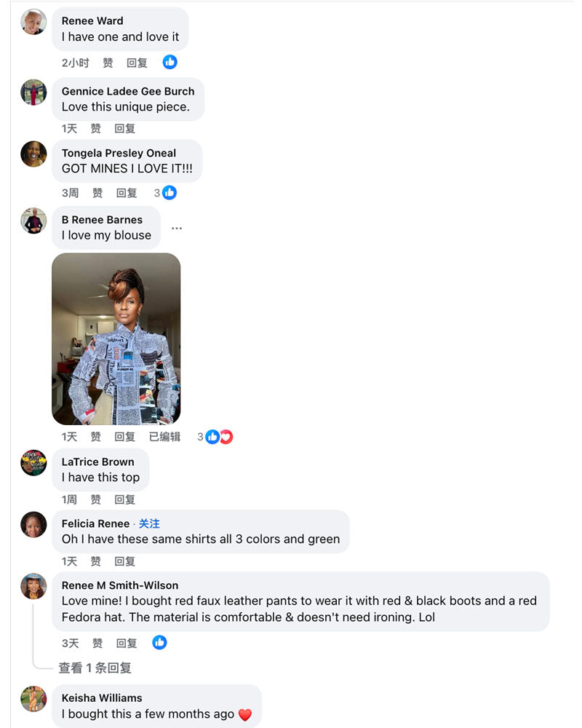Like LaTrice Brown's comment
Image resolution: width=582 pixels, height=728 pixels.
point(96,499)
